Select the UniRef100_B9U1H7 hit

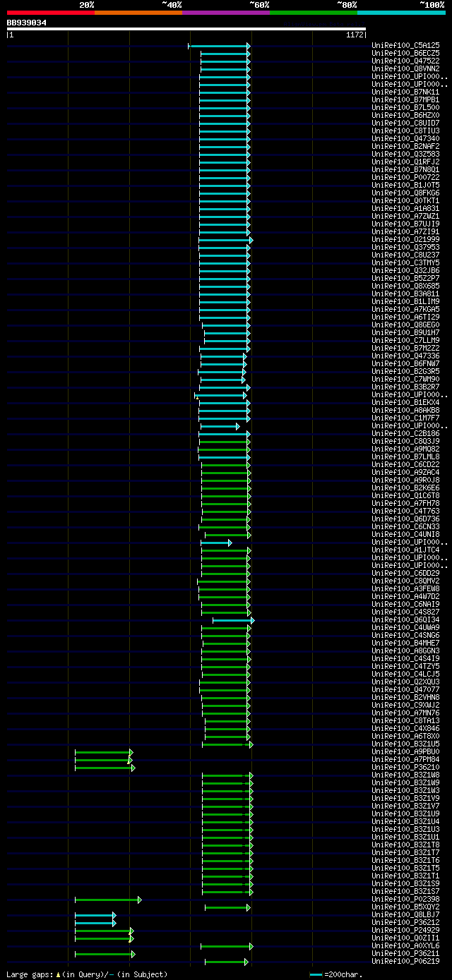pyautogui.click(x=405, y=332)
